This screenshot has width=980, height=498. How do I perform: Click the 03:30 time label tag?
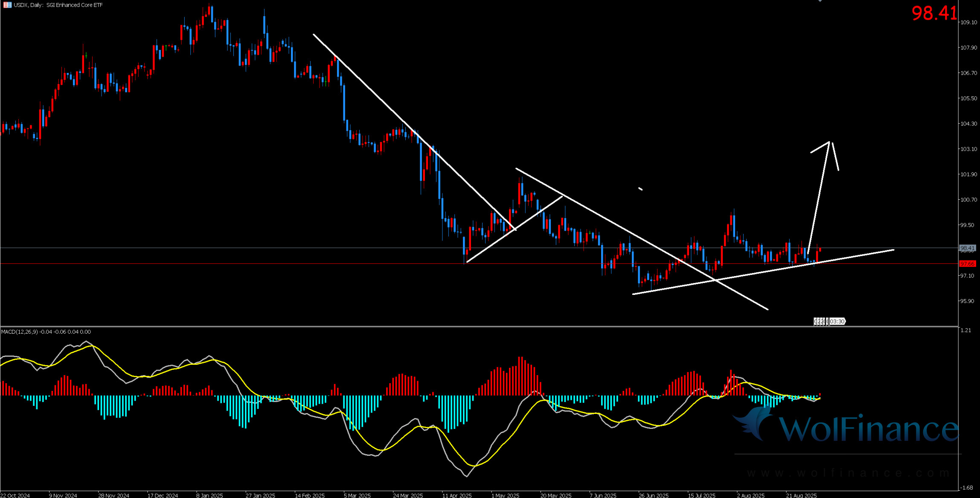[837, 321]
